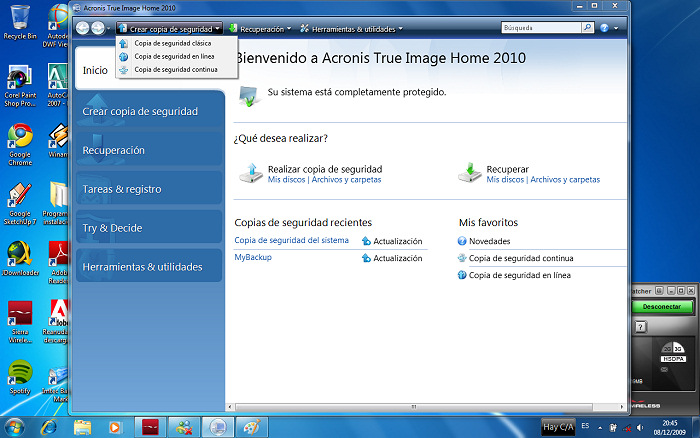Collapse the Crear copia de seguridad dropdown
Viewport: 700px width, 438px height.
click(168, 29)
